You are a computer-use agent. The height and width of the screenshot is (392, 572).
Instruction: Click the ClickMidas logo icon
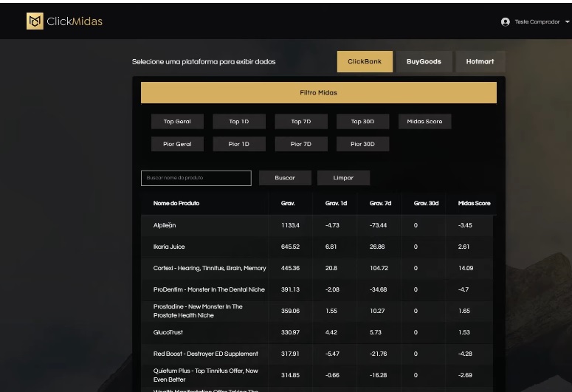click(35, 21)
